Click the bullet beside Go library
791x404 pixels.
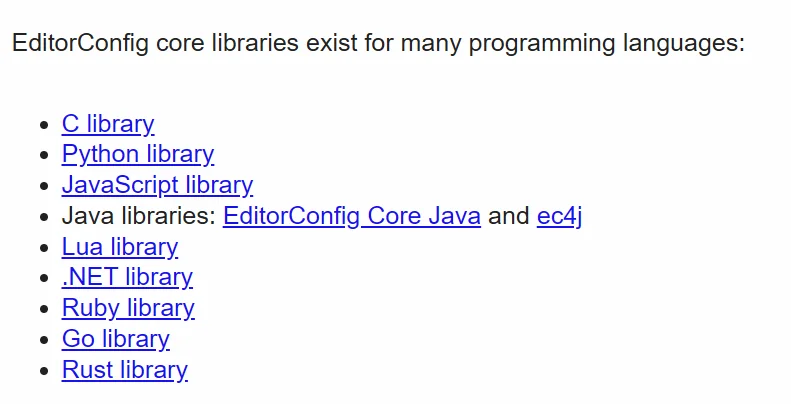(44, 340)
